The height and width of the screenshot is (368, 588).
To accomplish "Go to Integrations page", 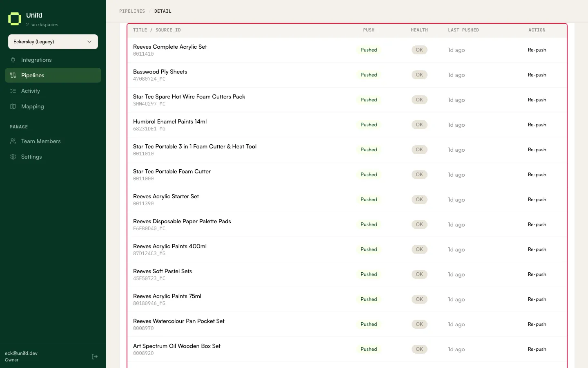I will coord(53,60).
